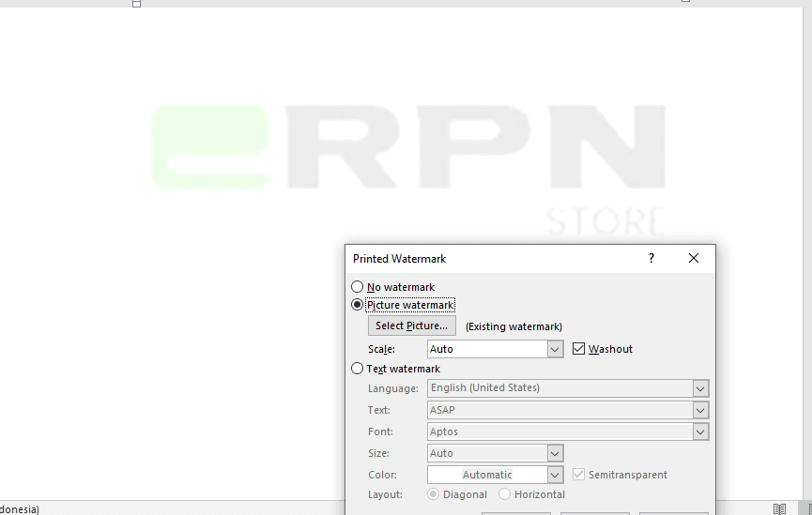Select the No watermark radio option
The height and width of the screenshot is (515, 812).
coord(358,287)
